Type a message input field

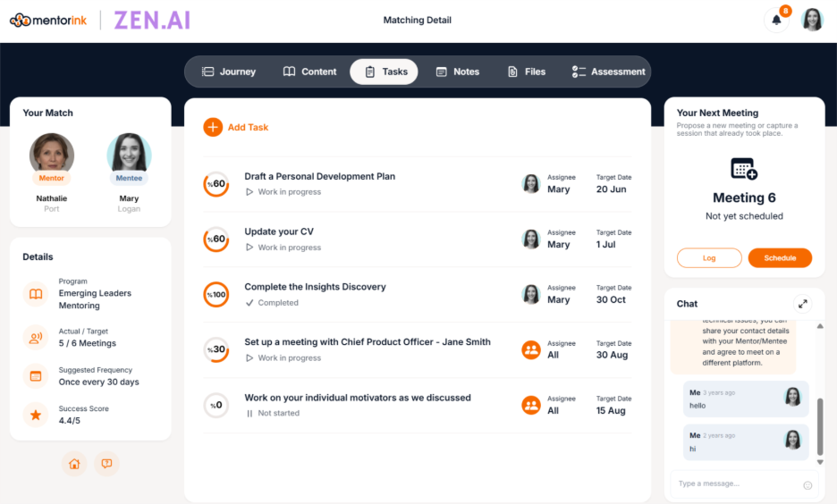point(735,484)
